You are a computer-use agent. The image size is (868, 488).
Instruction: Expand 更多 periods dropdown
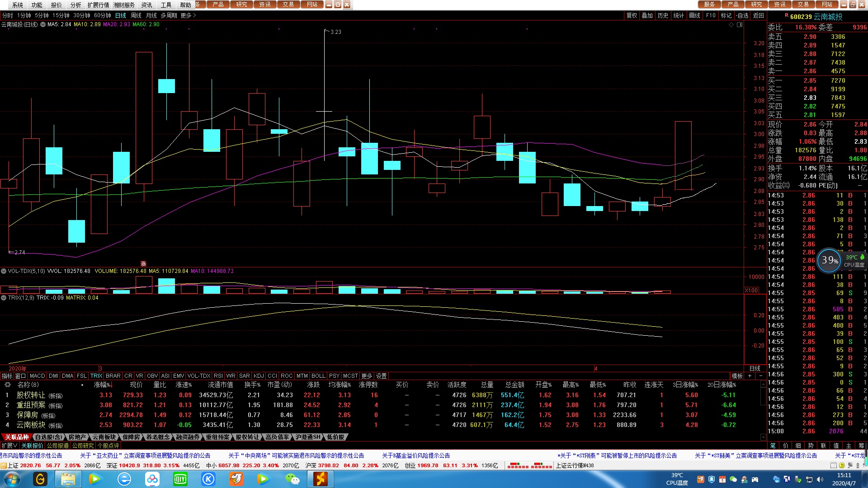188,15
